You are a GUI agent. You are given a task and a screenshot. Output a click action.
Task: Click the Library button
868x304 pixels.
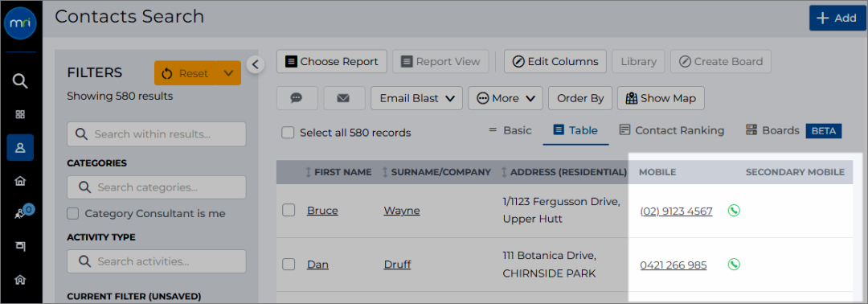pyautogui.click(x=638, y=61)
